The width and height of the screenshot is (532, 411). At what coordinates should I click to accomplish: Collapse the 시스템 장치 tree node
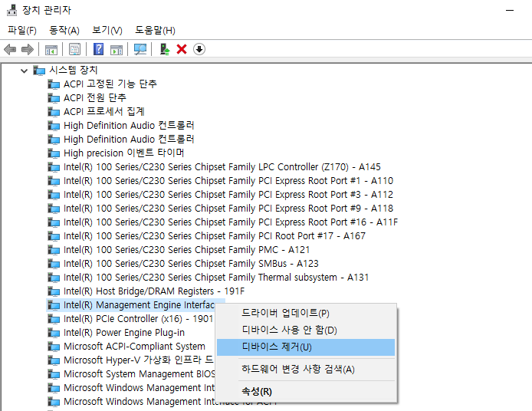tap(24, 71)
